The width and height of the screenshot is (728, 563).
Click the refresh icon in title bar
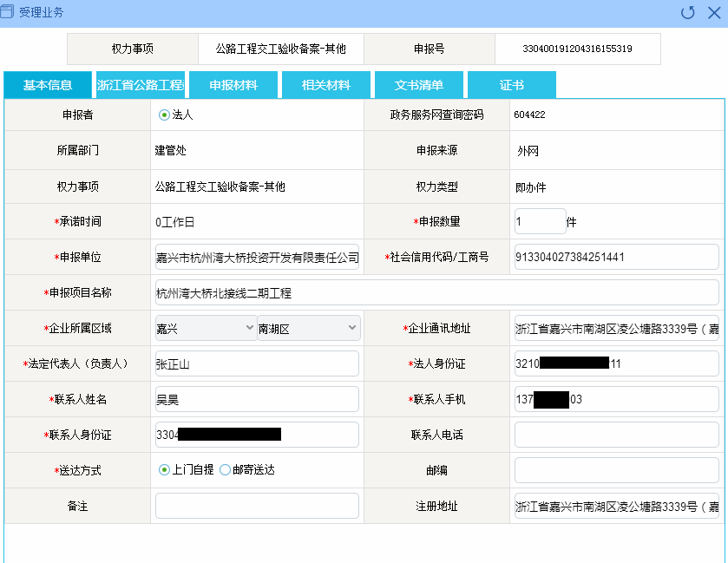coord(688,12)
